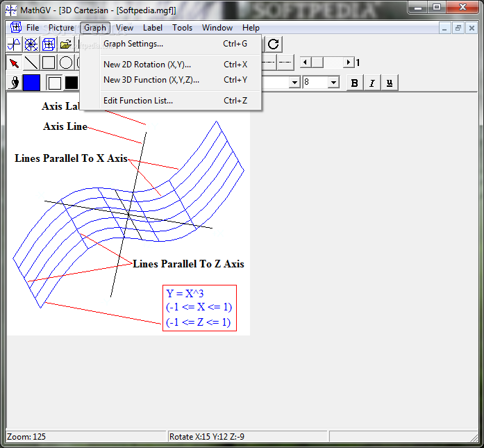Click the circular refresh/redraw arrow button
The image size is (484, 448).
point(273,44)
